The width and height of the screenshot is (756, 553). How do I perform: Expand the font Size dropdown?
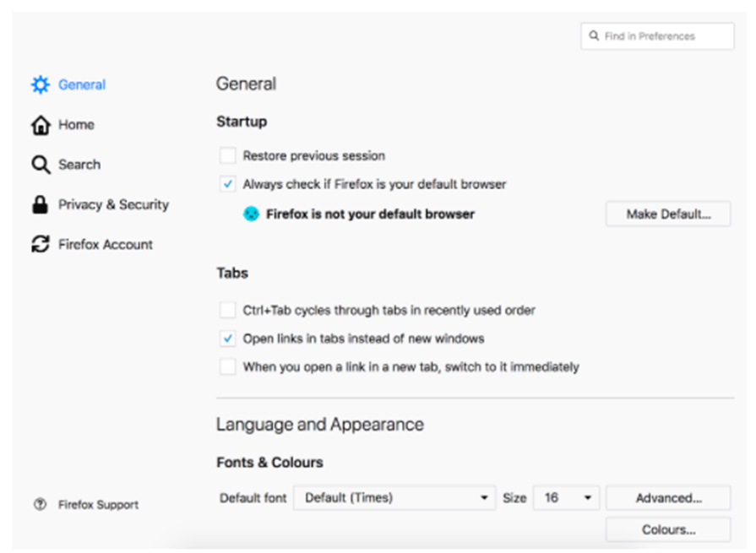tap(565, 498)
